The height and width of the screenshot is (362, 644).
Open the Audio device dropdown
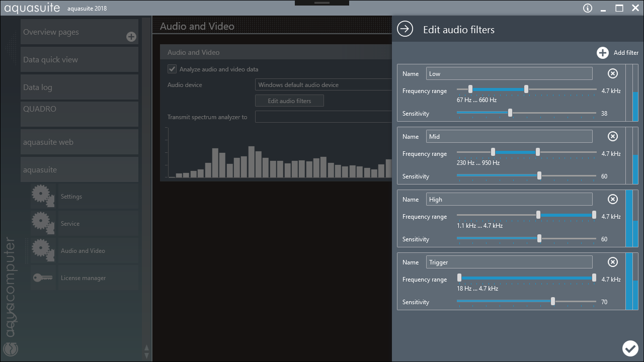(x=323, y=85)
